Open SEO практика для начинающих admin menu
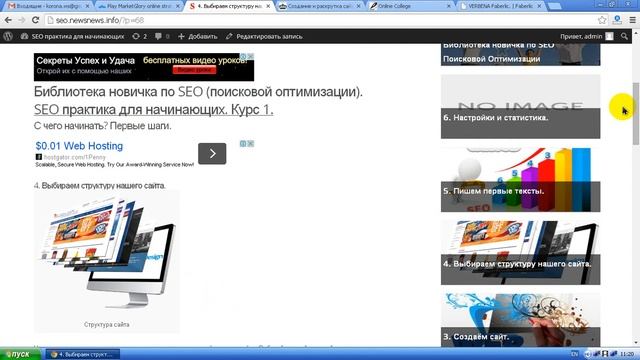Screen dimensions: 640x360 point(72,36)
